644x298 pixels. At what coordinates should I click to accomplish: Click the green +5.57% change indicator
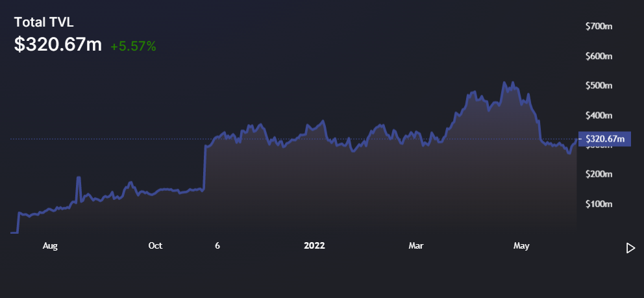(133, 46)
